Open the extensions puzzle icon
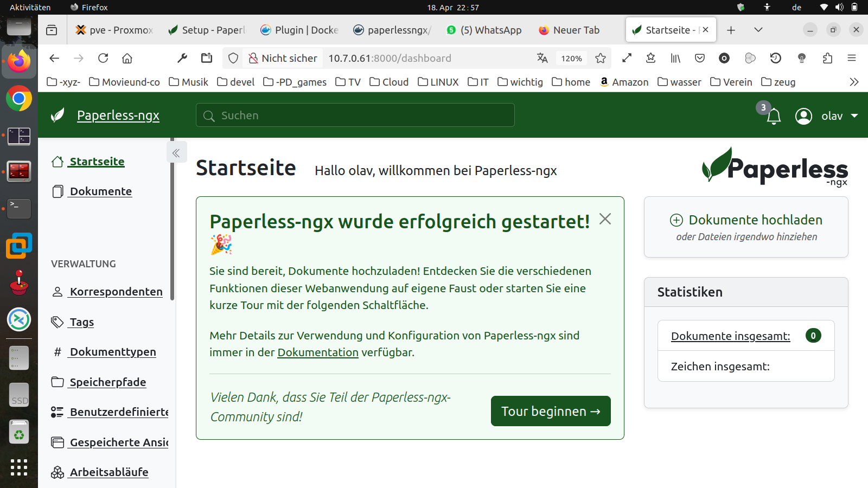Screen dimensions: 868x488 [827, 58]
